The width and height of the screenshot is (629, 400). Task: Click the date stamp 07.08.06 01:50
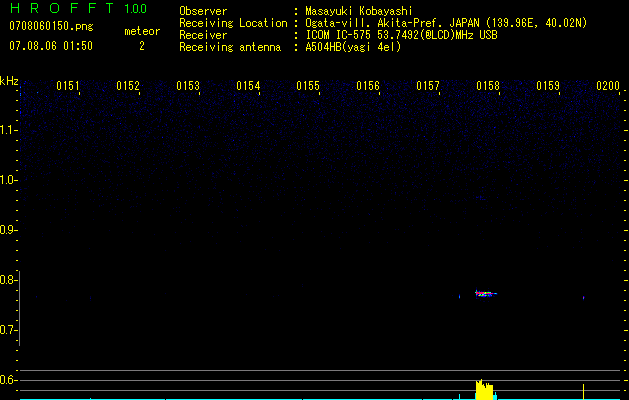tap(51, 46)
